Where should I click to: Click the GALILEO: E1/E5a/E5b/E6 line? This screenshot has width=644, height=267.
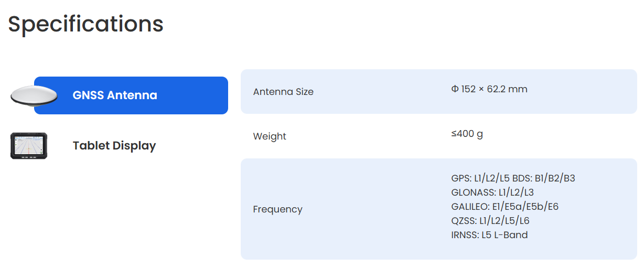click(x=505, y=207)
